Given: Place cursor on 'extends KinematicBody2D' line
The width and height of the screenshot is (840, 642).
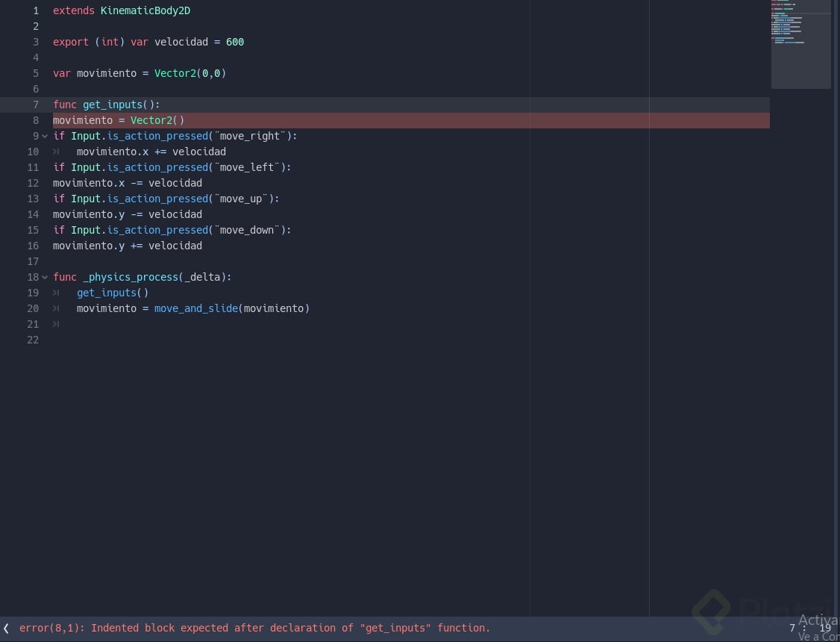Looking at the screenshot, I should 122,10.
